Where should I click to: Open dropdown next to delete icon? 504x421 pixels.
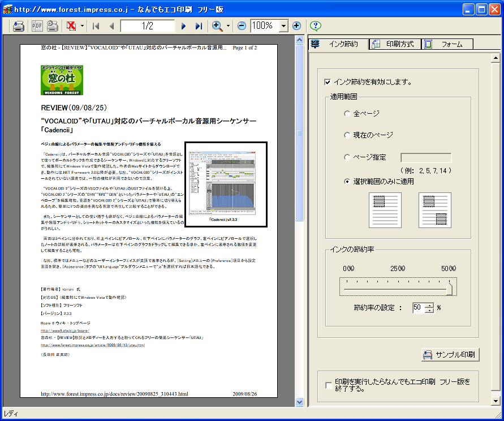[82, 25]
